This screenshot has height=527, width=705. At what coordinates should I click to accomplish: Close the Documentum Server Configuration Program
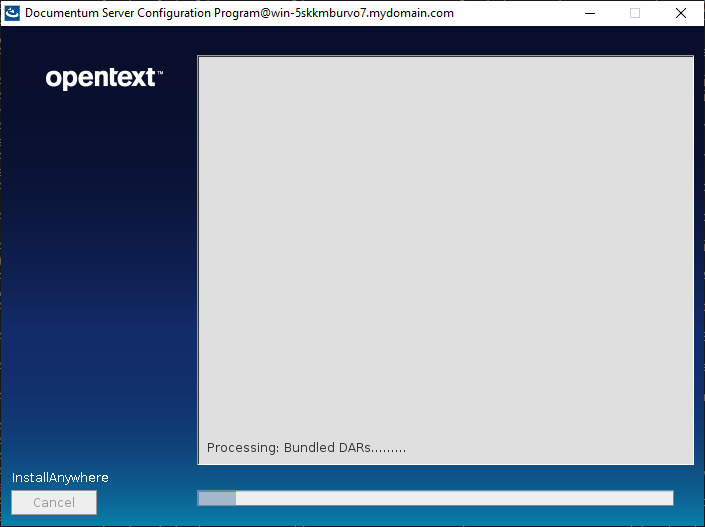click(681, 13)
